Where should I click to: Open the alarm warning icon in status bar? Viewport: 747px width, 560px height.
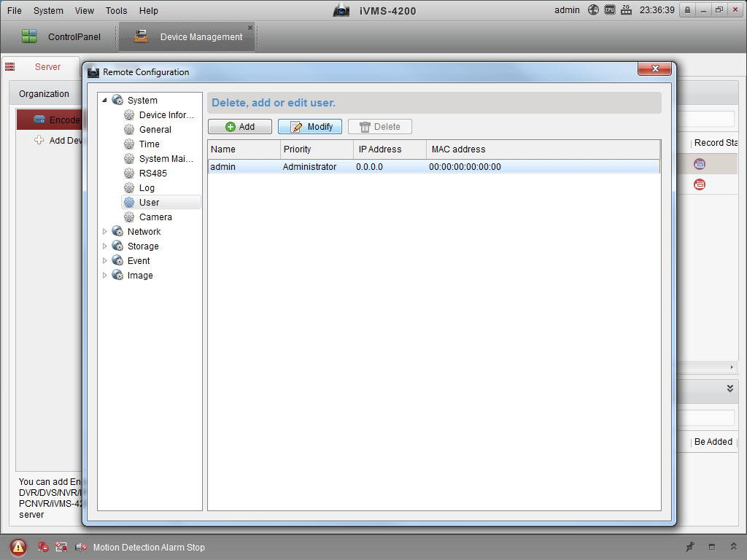pyautogui.click(x=18, y=547)
